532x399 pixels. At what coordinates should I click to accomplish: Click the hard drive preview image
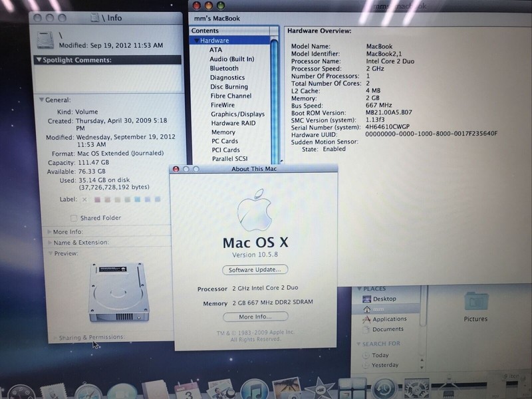119,293
